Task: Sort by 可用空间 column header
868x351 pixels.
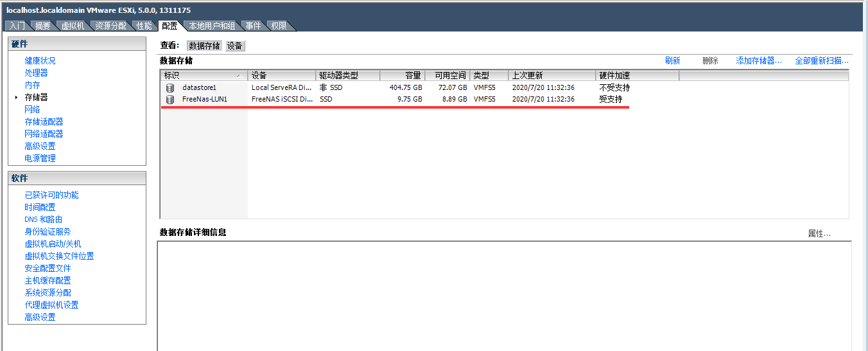Action: 447,76
